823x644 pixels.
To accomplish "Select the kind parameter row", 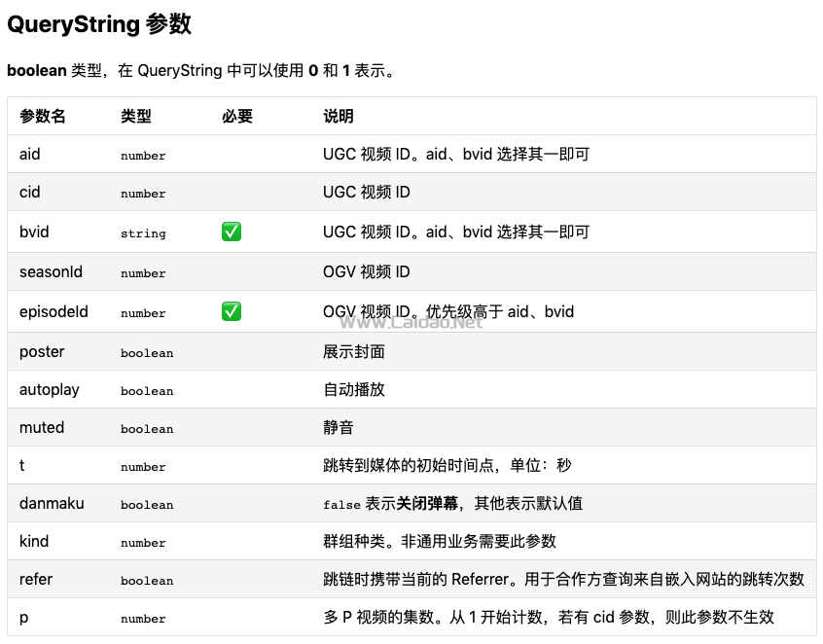I will (x=32, y=542).
